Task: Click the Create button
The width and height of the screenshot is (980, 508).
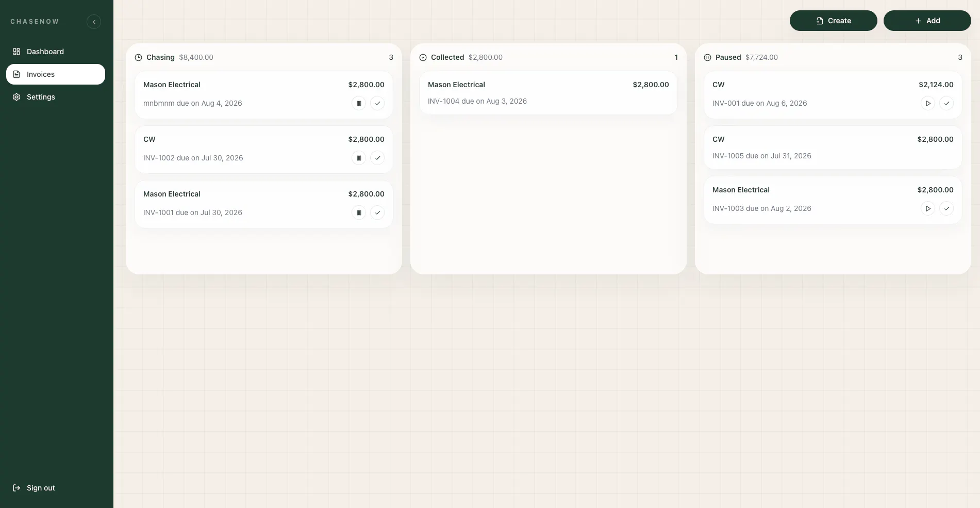Action: coord(833,21)
